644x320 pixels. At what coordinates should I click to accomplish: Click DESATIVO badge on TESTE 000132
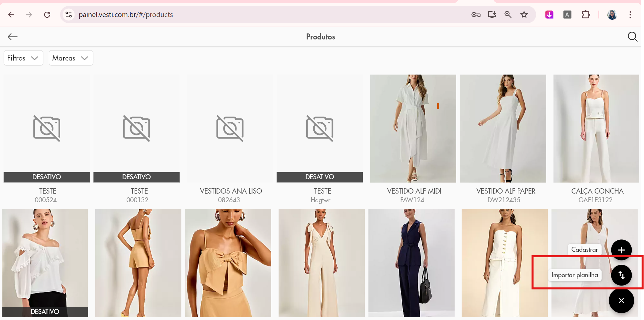pyautogui.click(x=137, y=177)
